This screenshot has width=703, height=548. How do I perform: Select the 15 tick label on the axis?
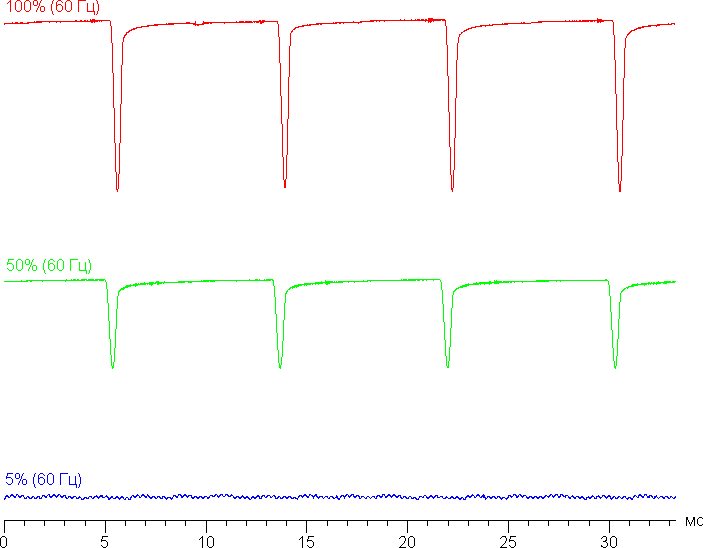tap(306, 541)
